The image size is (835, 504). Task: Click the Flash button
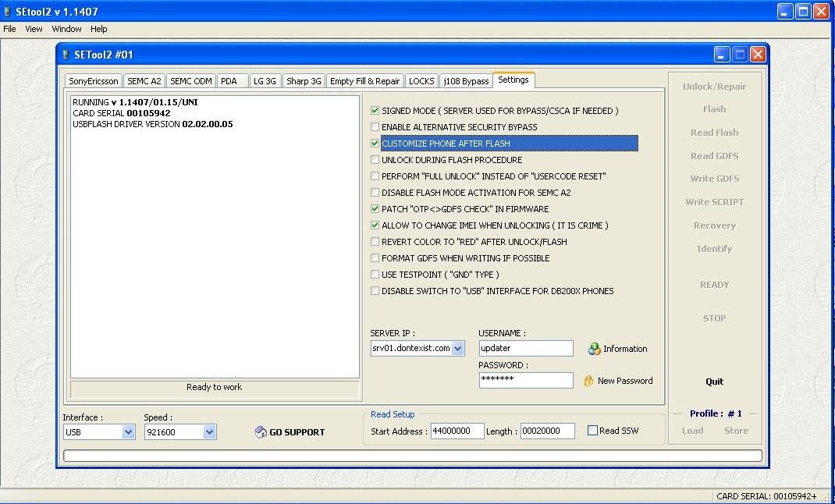[714, 109]
